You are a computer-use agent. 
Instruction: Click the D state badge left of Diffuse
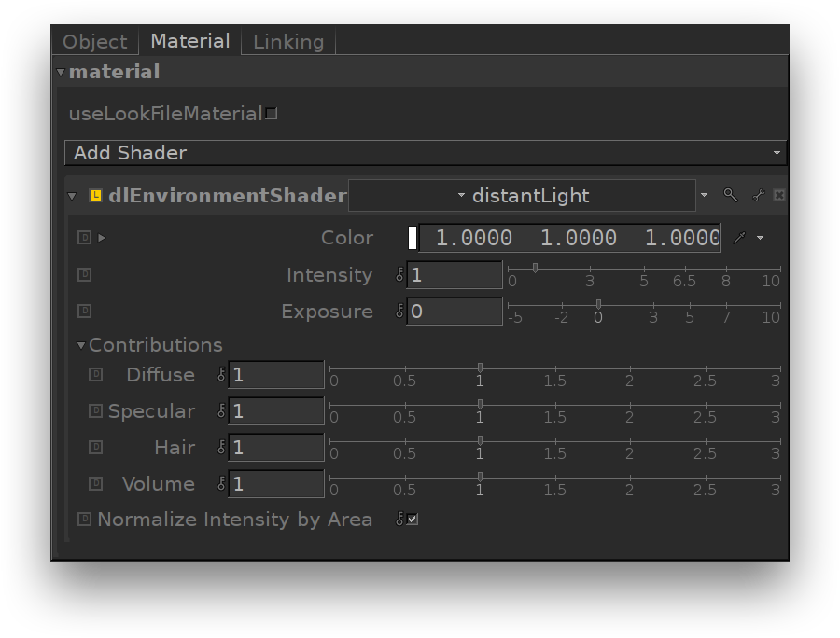point(95,375)
